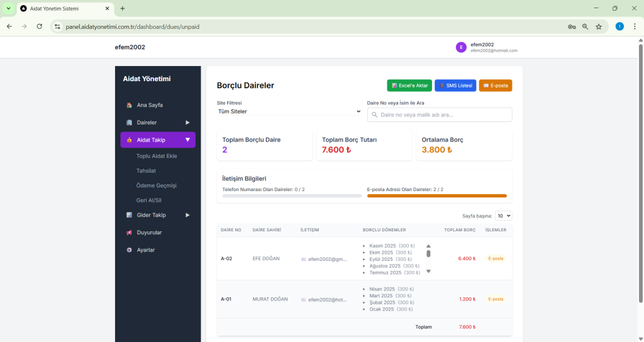Image resolution: width=644 pixels, height=342 pixels.
Task: Open the browser three-dot menu
Action: coord(635,26)
